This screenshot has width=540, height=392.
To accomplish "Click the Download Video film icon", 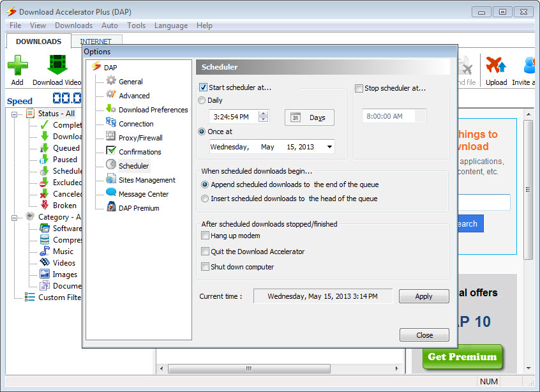I will click(57, 64).
